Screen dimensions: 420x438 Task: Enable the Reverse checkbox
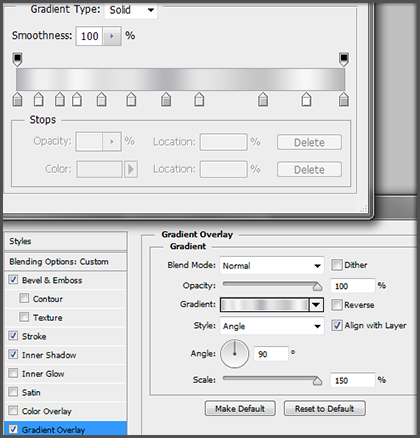pos(337,305)
